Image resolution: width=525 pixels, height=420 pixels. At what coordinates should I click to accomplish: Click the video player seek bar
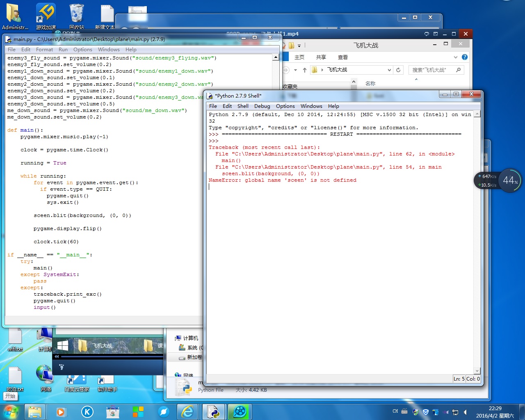tap(111, 356)
